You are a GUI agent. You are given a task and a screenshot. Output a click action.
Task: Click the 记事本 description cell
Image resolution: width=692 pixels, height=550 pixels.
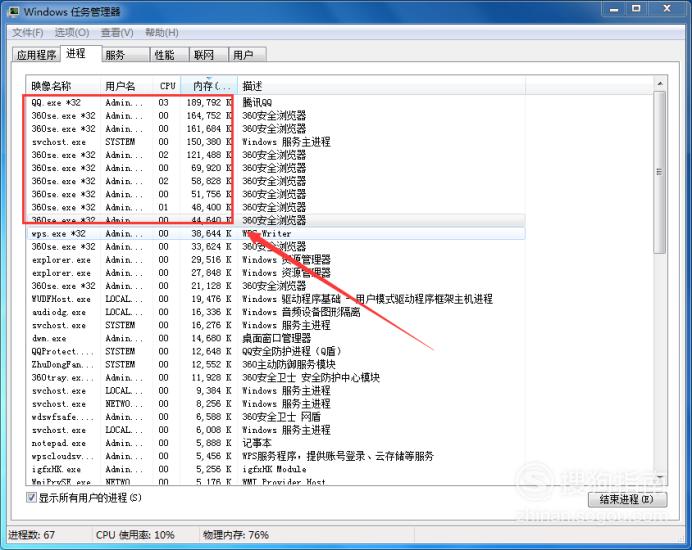[257, 443]
